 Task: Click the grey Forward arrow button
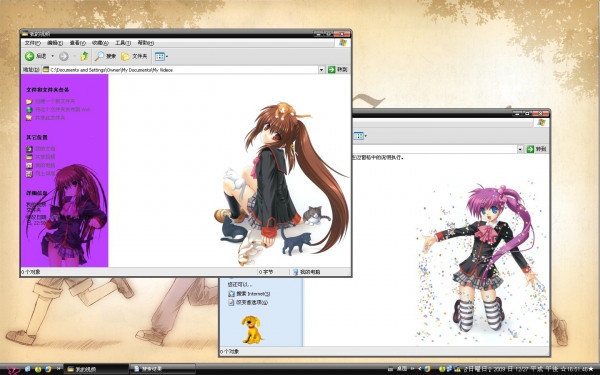coord(64,57)
